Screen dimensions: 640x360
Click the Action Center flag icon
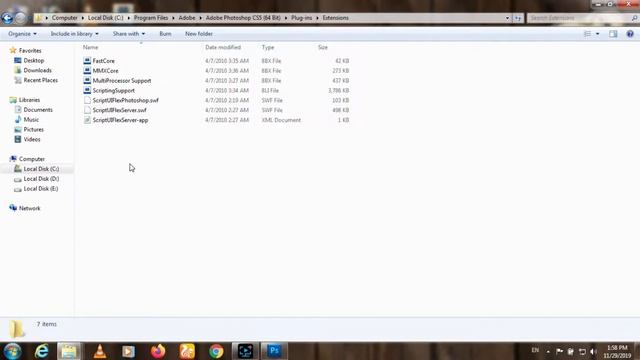coord(560,351)
